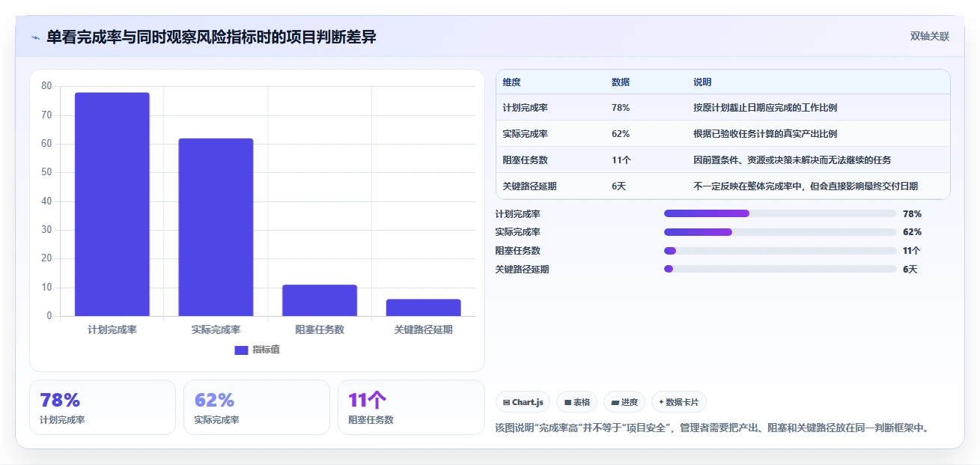This screenshot has width=980, height=465.
Task: Click the 实际完成率 bar in chart
Action: [216, 227]
